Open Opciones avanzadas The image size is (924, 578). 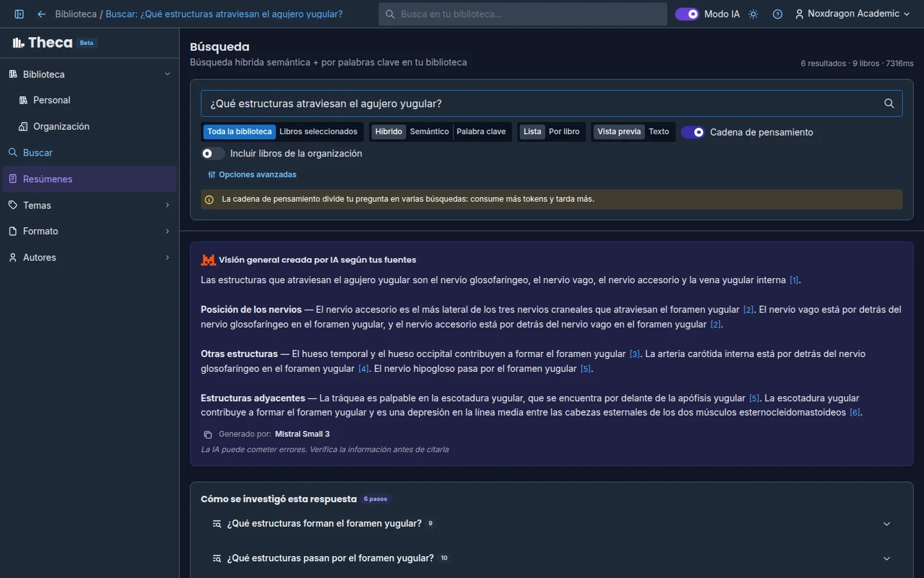point(252,175)
